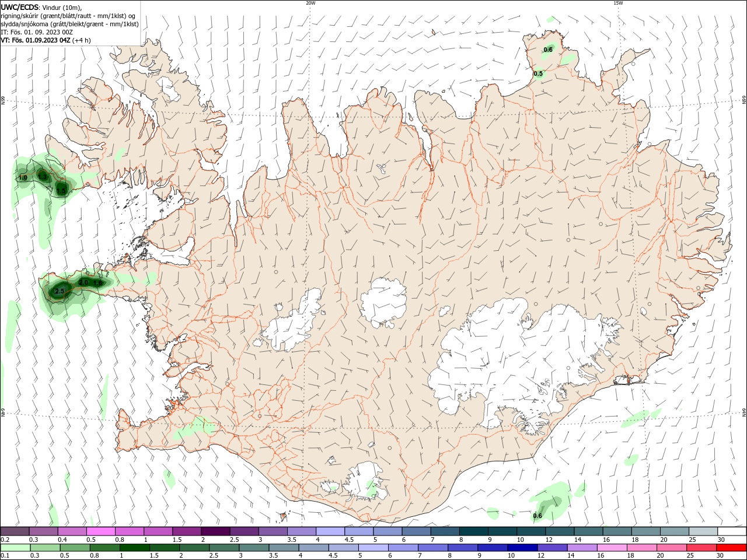Screen dimensions: 747x560
Task: Click the pale grey 25 mm snow swatch
Action: (703, 531)
